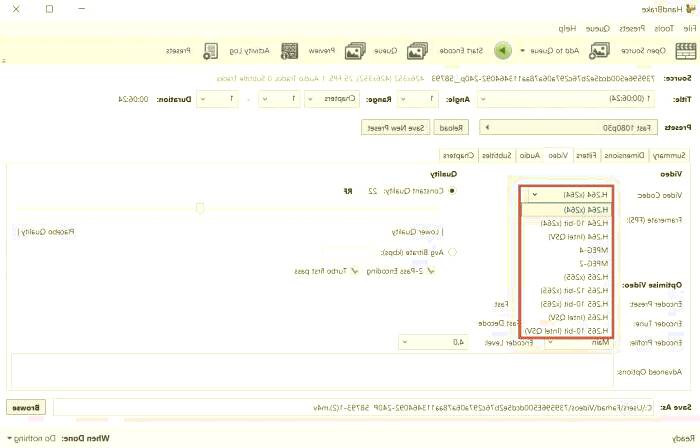Switch to the Audio tab
Image resolution: width=700 pixels, height=448 pixels.
[x=530, y=155]
